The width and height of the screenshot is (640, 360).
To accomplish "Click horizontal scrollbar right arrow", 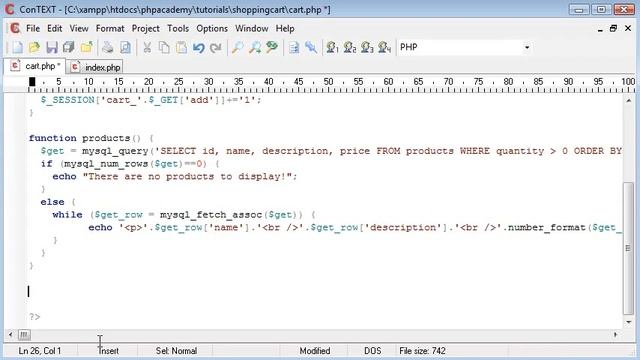I will click(x=616, y=335).
